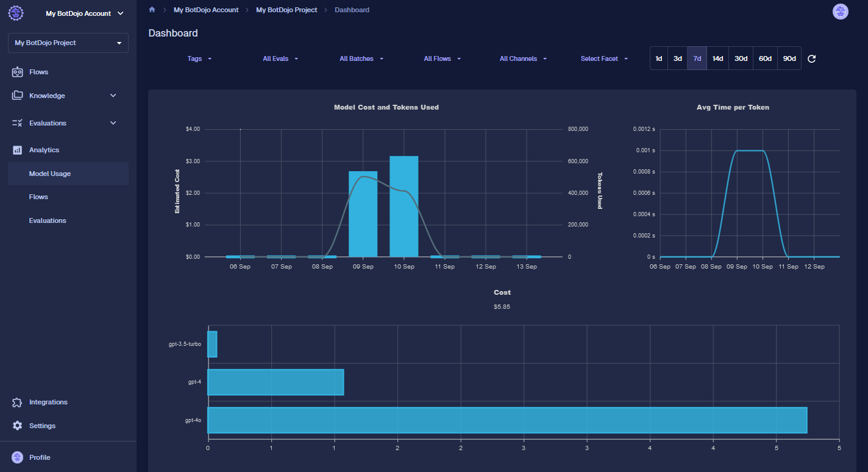Click the home icon in breadcrumb
868x472 pixels.
(x=152, y=10)
